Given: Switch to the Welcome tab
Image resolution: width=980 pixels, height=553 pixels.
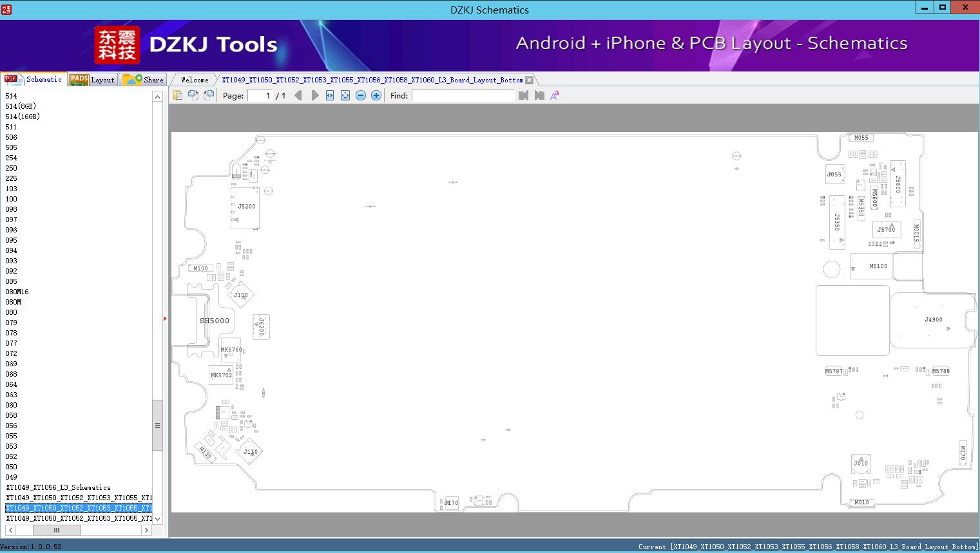Looking at the screenshot, I should [195, 80].
